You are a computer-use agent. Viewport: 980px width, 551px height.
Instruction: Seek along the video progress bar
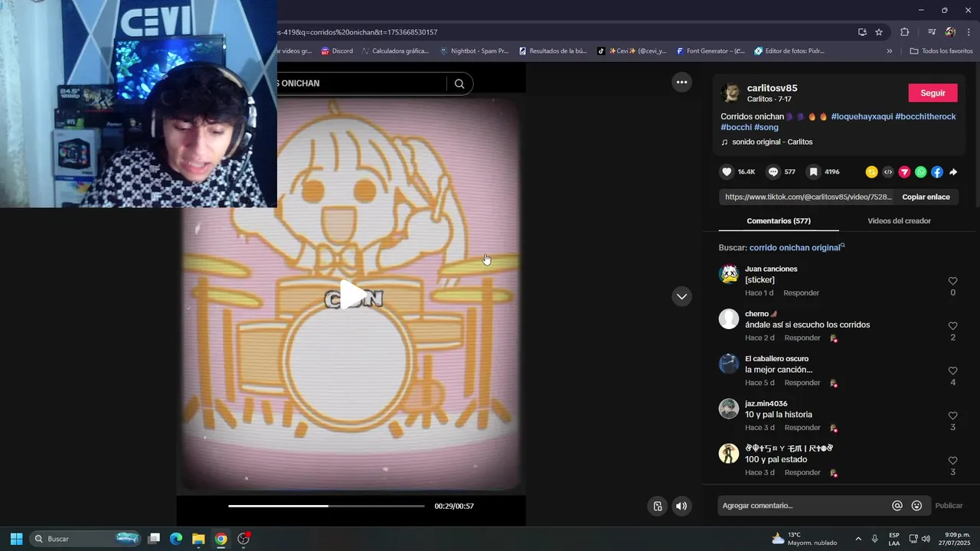point(326,506)
